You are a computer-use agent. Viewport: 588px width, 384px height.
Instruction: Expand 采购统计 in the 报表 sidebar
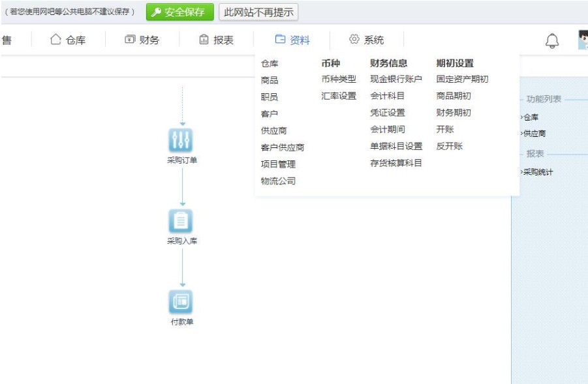538,172
